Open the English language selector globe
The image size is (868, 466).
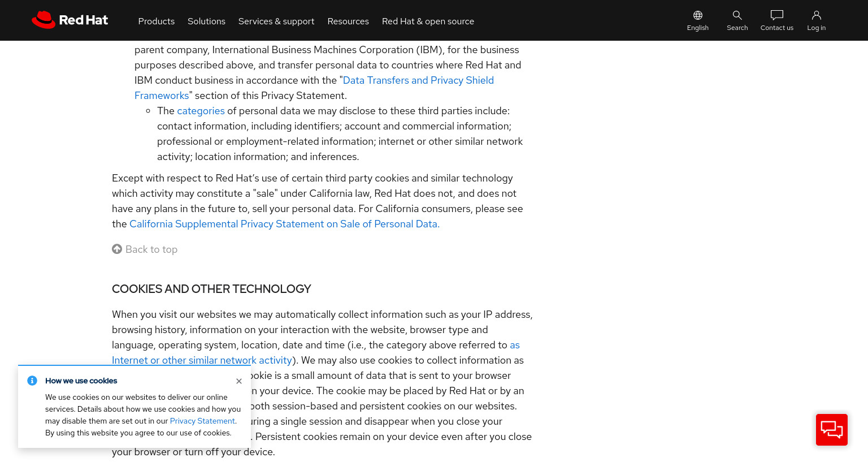(698, 15)
